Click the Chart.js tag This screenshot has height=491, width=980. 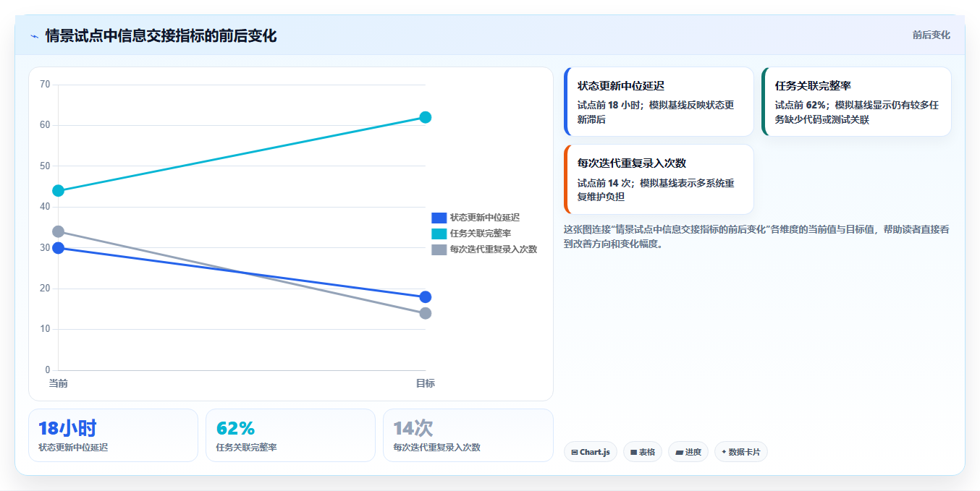591,452
